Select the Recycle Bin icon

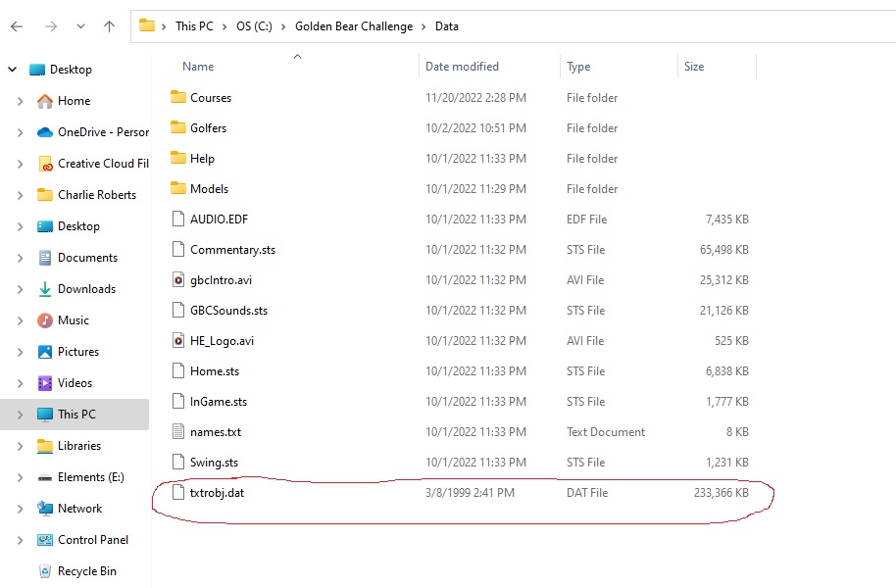[x=44, y=571]
